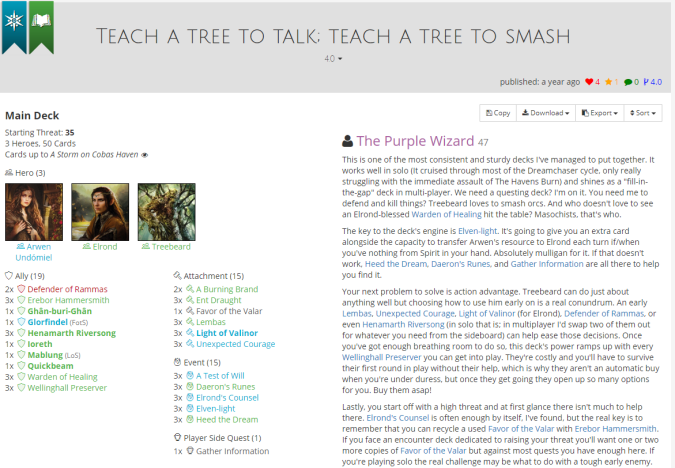The image size is (675, 468).
Task: Click the icon beside A Burning Brand
Action: coord(190,289)
